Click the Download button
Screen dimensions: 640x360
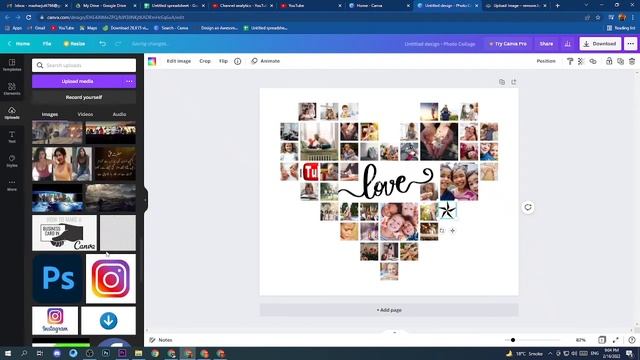[600, 44]
